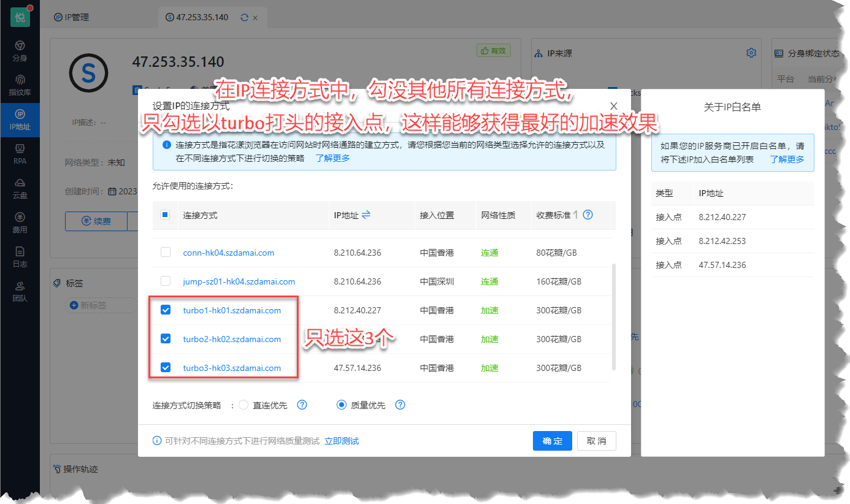Click the 操作轨迹 footprint icon
This screenshot has height=504, width=850.
coord(58,469)
